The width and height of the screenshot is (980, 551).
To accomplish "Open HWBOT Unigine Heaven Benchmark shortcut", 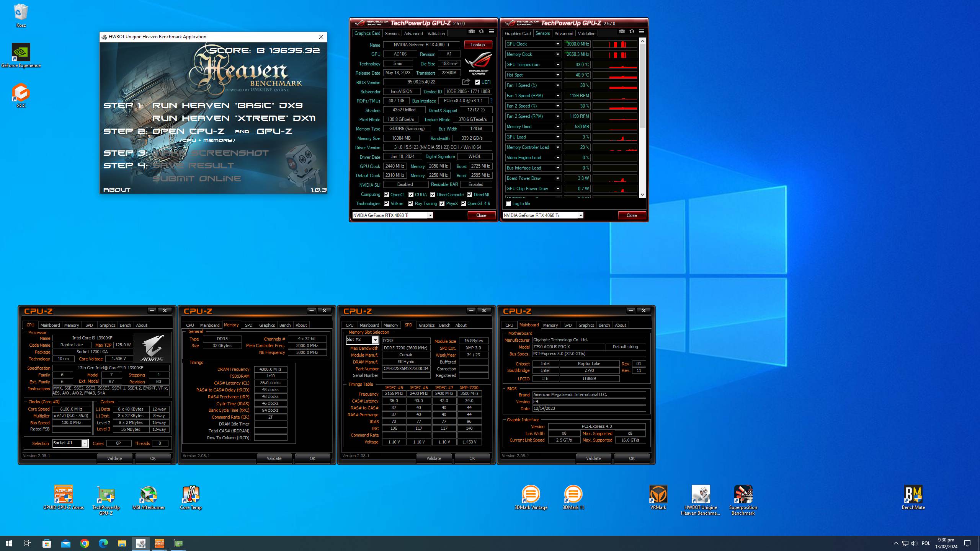I will coord(701,500).
